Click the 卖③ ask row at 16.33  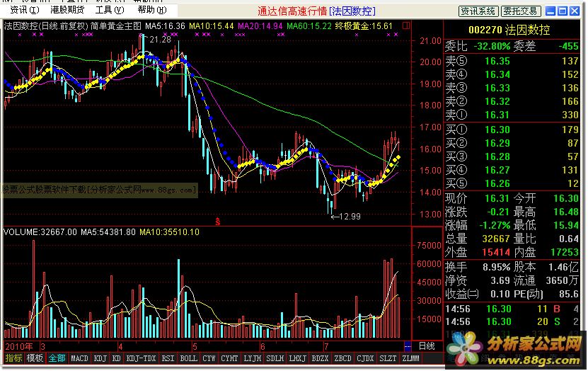[x=512, y=88]
